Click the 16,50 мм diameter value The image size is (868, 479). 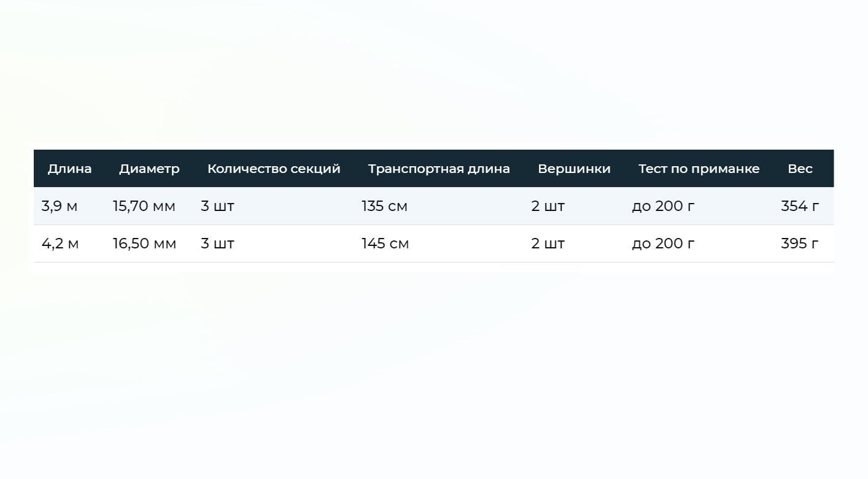pyautogui.click(x=144, y=243)
